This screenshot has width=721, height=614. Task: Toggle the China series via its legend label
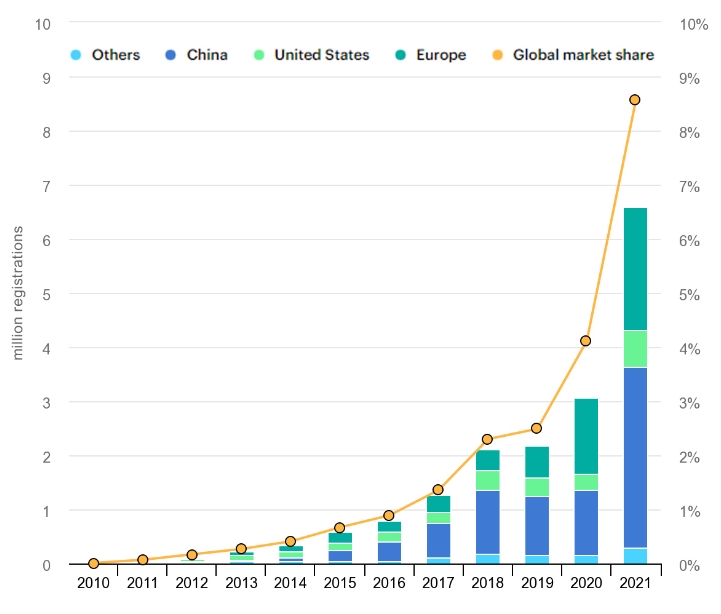click(207, 55)
